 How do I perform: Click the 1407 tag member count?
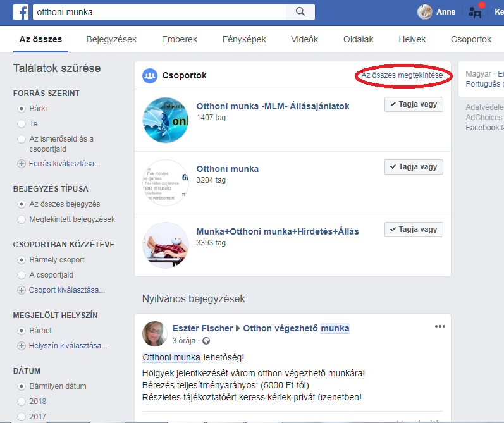211,118
